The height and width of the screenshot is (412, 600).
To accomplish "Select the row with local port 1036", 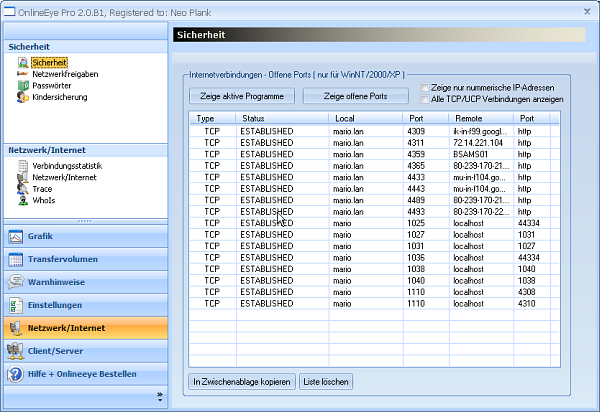I will pyautogui.click(x=374, y=257).
